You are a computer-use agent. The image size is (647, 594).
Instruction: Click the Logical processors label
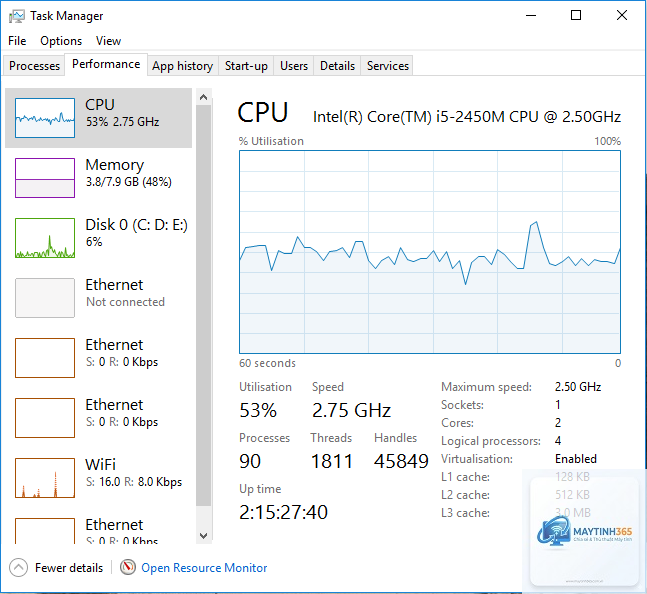point(491,441)
